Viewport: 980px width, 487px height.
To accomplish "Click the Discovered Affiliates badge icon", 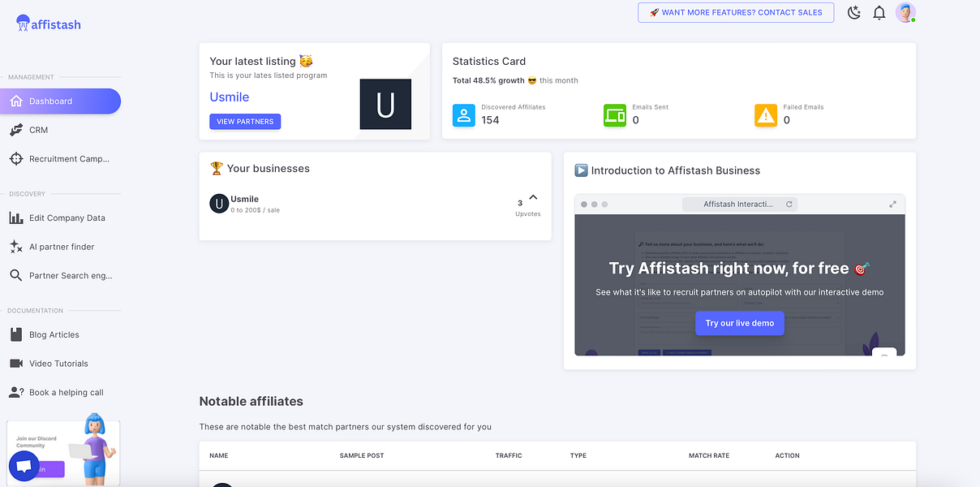I will [463, 115].
